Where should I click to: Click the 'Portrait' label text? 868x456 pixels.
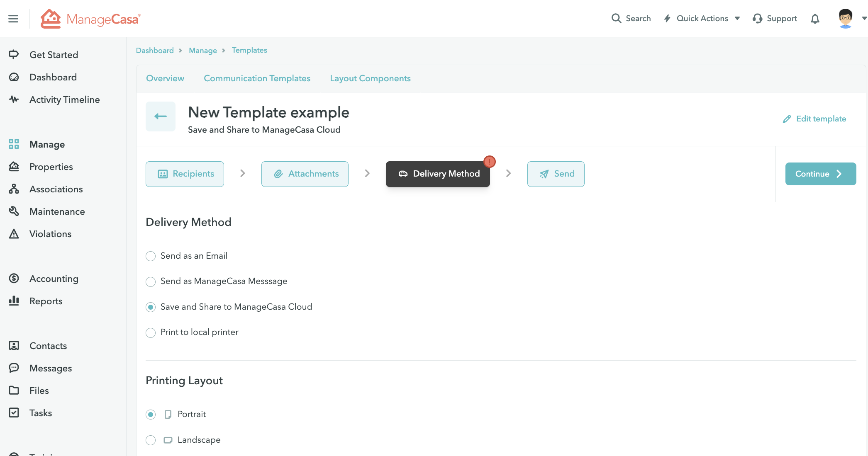[192, 414]
